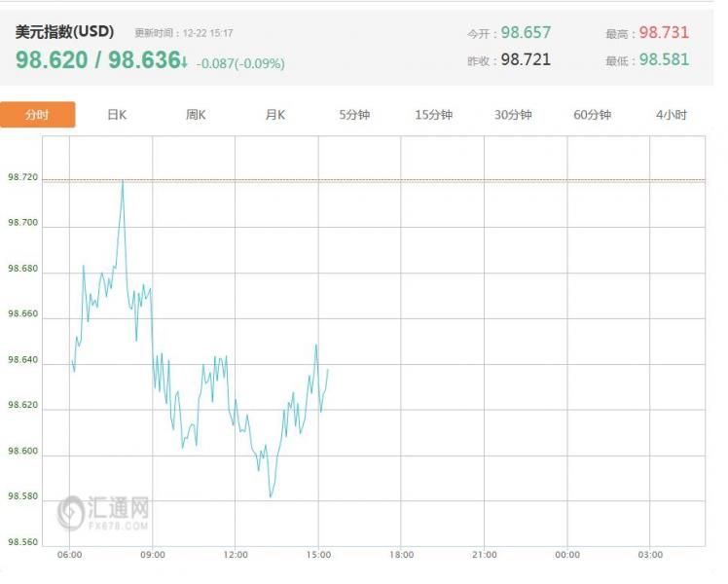The height and width of the screenshot is (584, 728).
Task: Click the 汇通网 watermark logo
Action: click(103, 512)
